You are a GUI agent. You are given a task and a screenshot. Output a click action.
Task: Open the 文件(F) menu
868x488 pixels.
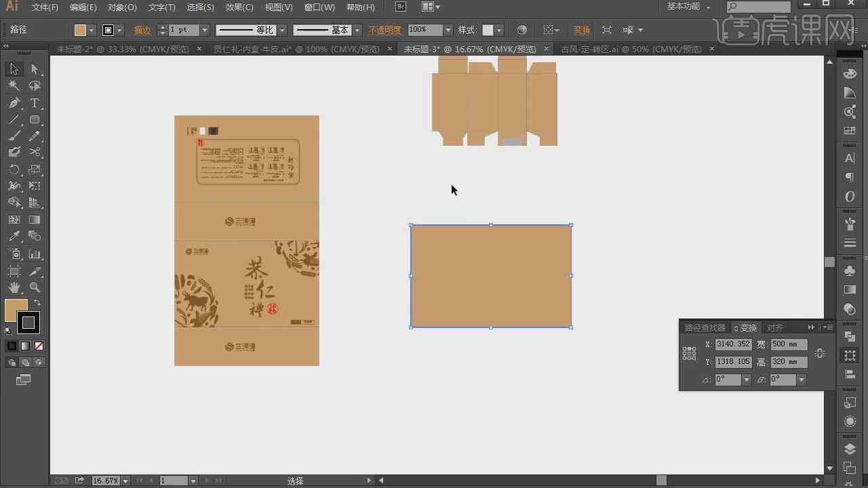point(45,7)
